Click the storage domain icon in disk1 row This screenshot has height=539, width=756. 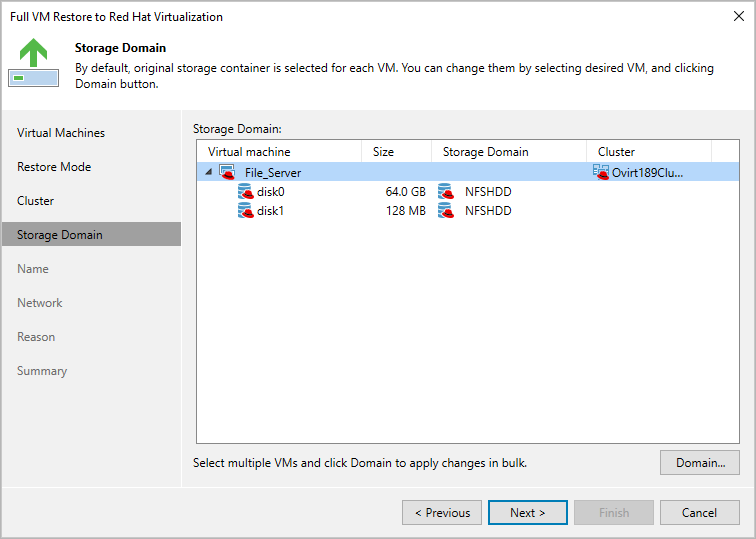[446, 211]
